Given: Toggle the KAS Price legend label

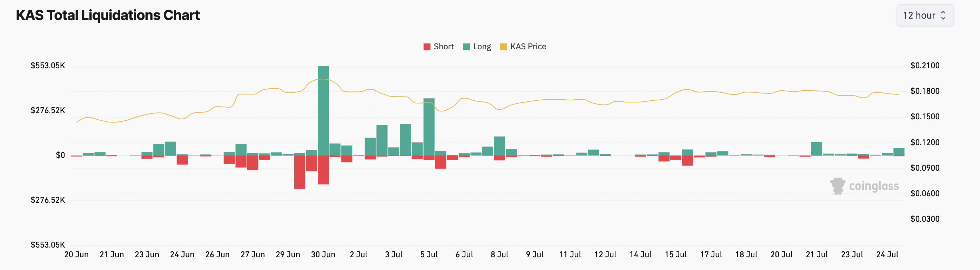Looking at the screenshot, I should pos(528,47).
